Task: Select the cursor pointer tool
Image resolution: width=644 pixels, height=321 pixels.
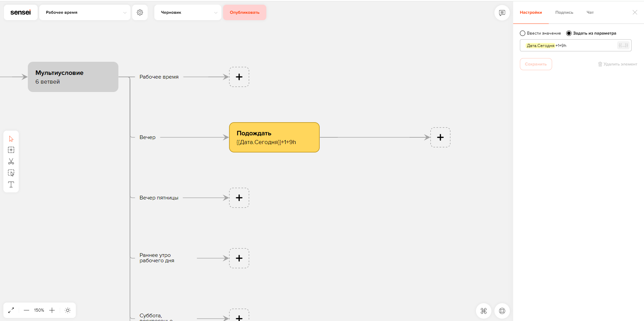Action: [11, 139]
